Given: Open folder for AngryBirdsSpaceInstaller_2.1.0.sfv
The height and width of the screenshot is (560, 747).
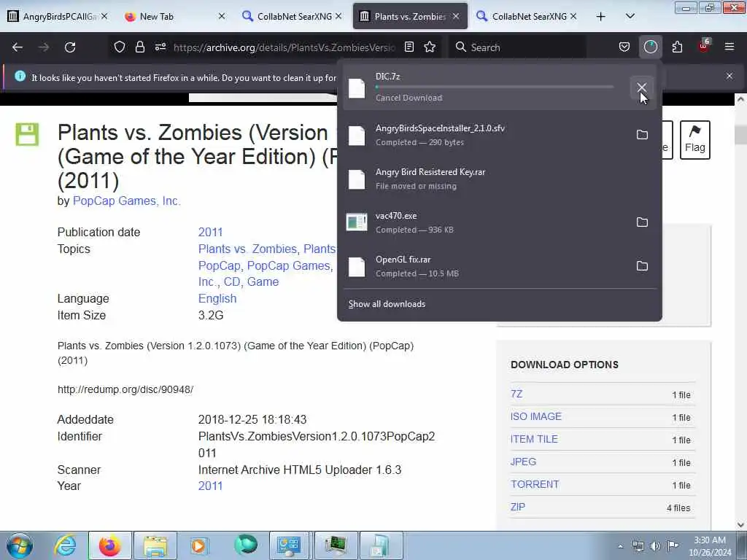Looking at the screenshot, I should tap(642, 135).
